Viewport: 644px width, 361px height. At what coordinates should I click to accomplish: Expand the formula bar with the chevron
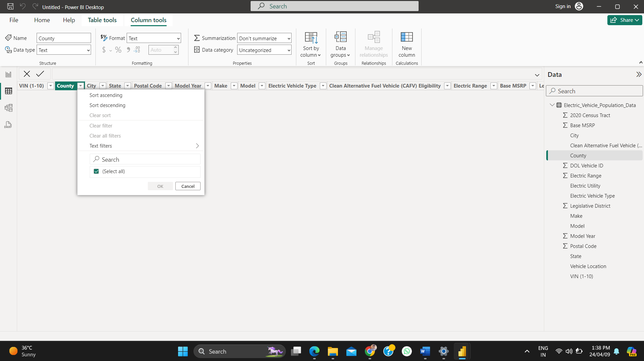pos(537,75)
